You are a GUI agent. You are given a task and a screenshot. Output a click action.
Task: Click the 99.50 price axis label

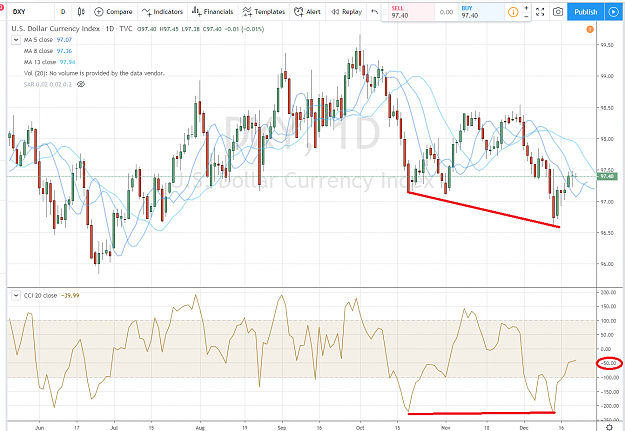(606, 45)
